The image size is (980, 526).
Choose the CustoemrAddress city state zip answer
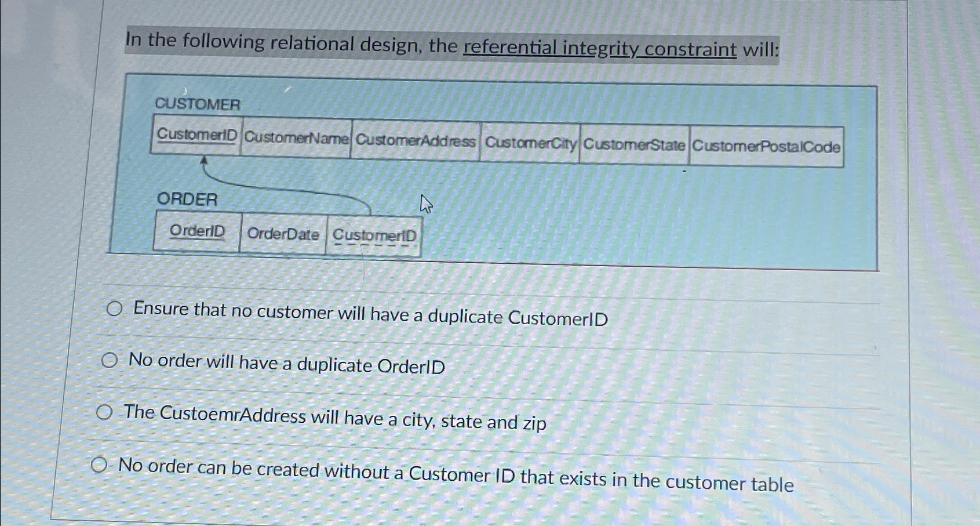click(x=104, y=412)
